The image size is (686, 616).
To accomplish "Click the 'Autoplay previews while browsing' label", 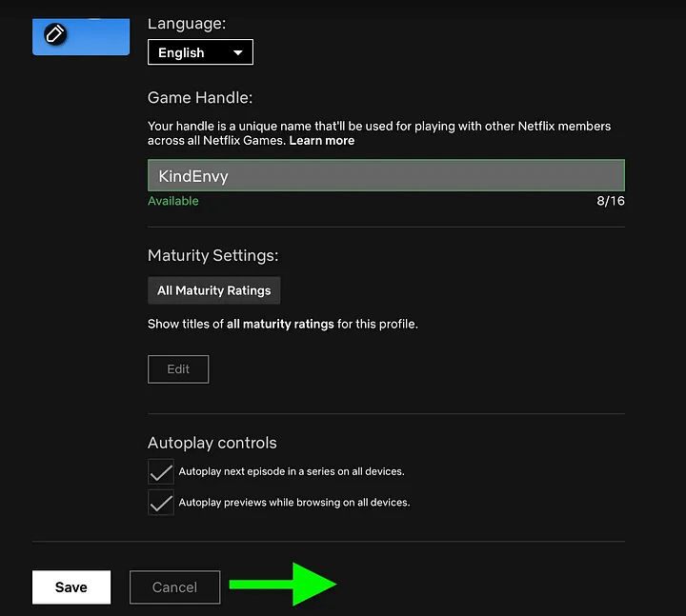I will 294,503.
